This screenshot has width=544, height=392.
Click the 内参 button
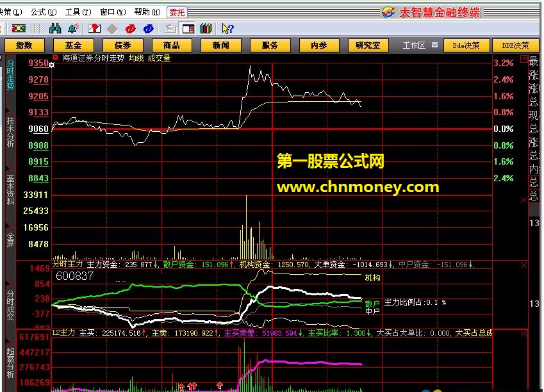(319, 45)
